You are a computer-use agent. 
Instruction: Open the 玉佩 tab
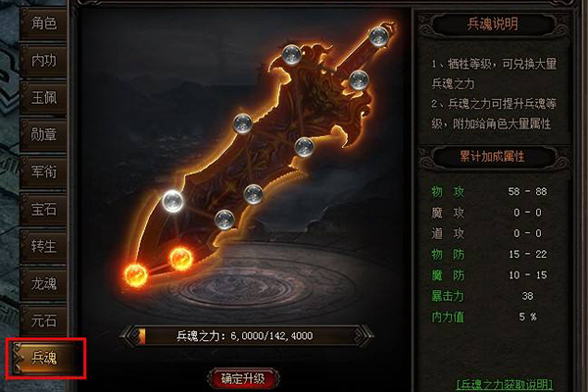pyautogui.click(x=43, y=98)
